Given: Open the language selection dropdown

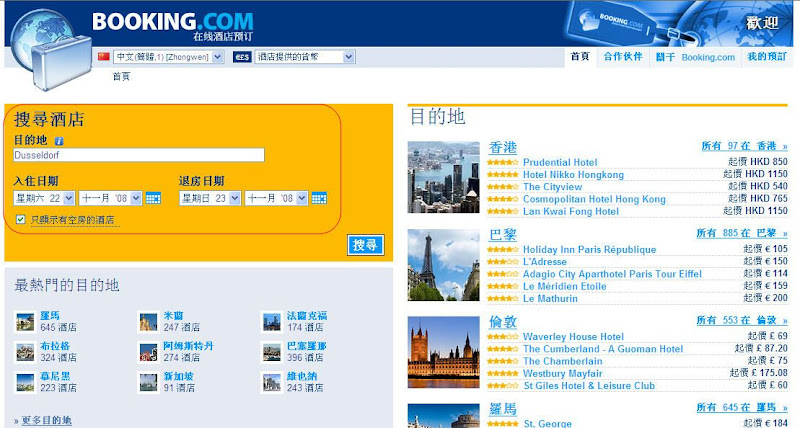Looking at the screenshot, I should [168, 57].
